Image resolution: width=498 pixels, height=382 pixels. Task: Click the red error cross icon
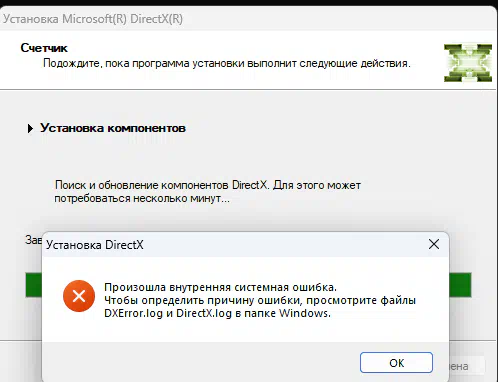click(79, 296)
